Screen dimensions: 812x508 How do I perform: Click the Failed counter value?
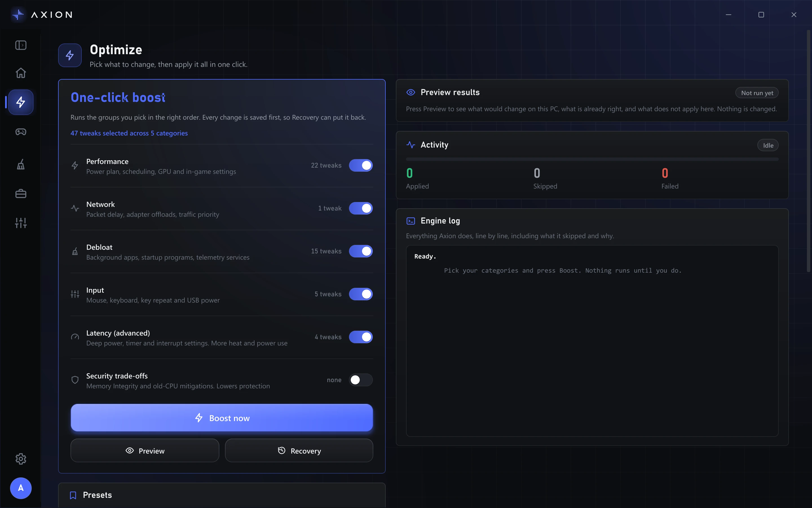(x=665, y=173)
